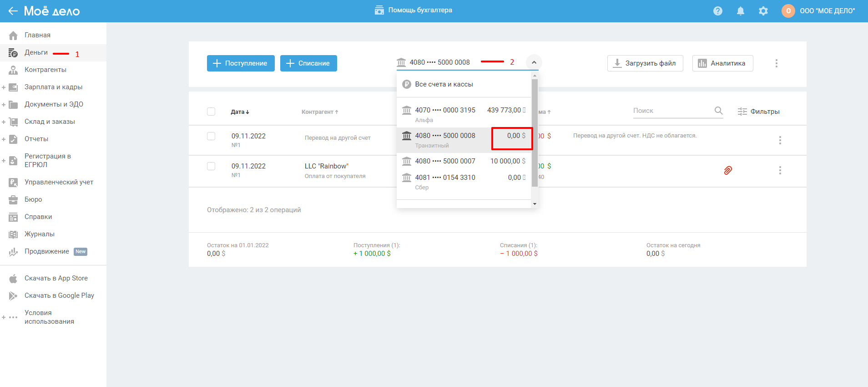Expand Регистрация в ЕГРЮЛ section

4,161
